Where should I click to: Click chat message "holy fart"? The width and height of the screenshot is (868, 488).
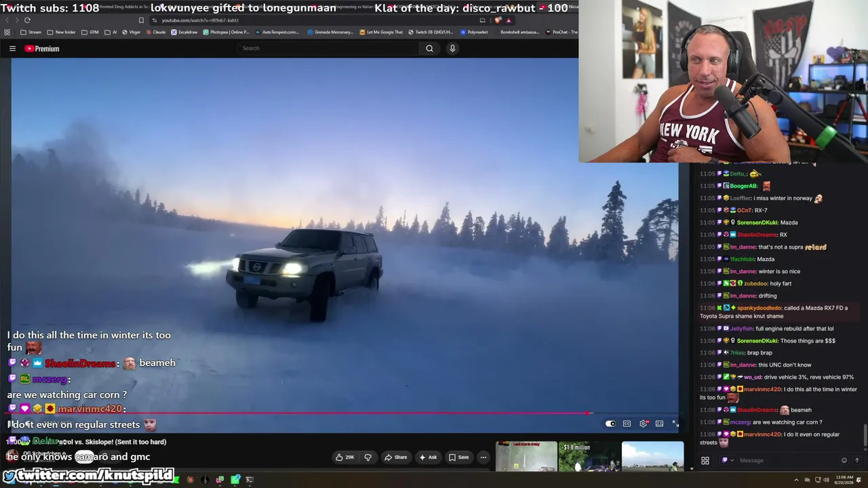click(781, 283)
